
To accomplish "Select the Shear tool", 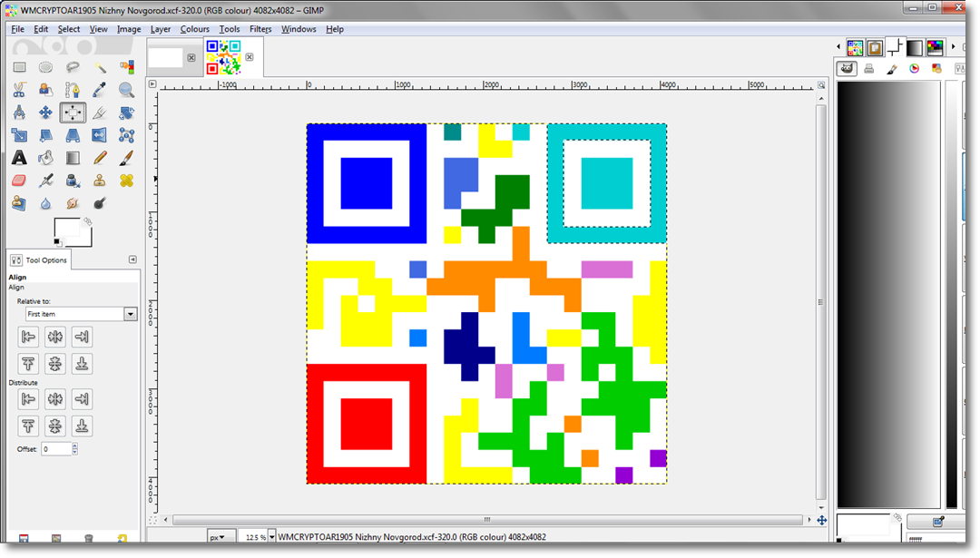I will coord(45,135).
